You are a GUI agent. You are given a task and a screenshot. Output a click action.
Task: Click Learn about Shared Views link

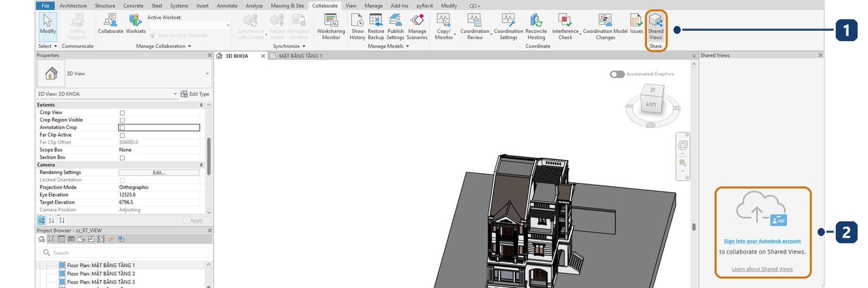pos(762,269)
